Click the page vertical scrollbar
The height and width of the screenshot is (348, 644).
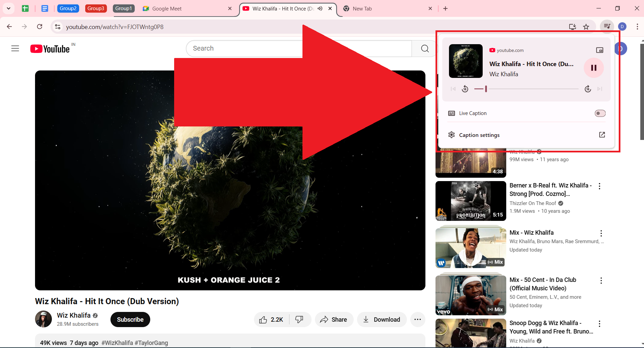(x=642, y=91)
